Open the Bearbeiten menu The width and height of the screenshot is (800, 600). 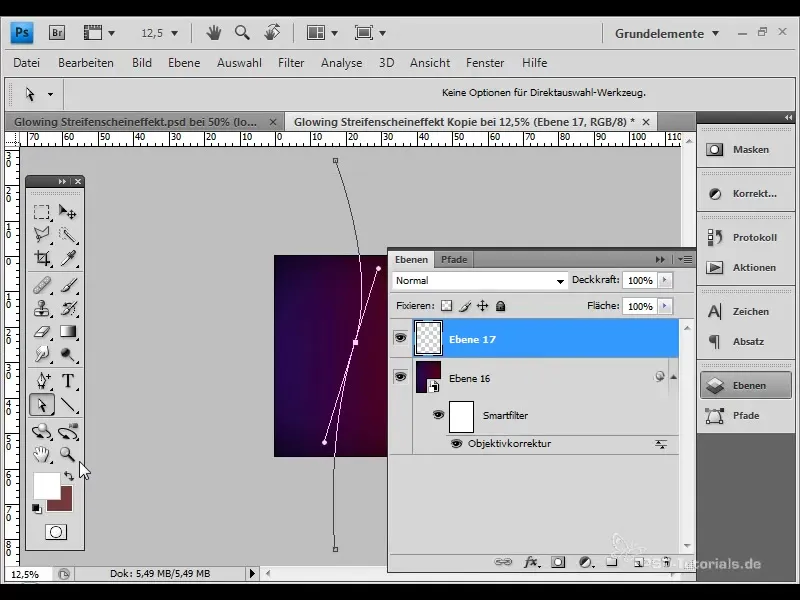86,63
